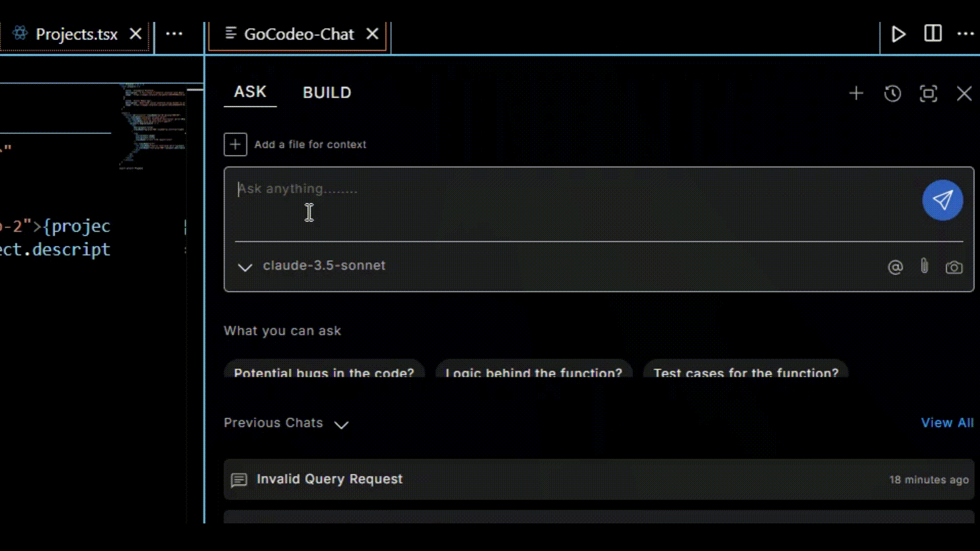Collapse the Previous Chats section chevron
The height and width of the screenshot is (551, 980).
pyautogui.click(x=341, y=425)
